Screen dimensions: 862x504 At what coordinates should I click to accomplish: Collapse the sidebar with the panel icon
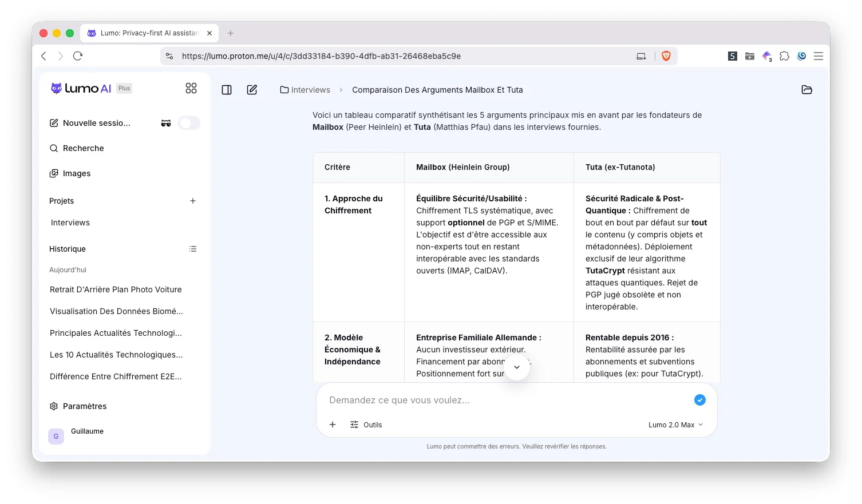[227, 90]
